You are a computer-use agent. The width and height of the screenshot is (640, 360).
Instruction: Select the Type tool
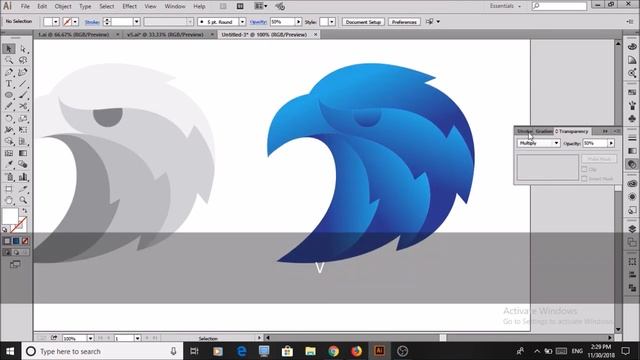click(9, 84)
